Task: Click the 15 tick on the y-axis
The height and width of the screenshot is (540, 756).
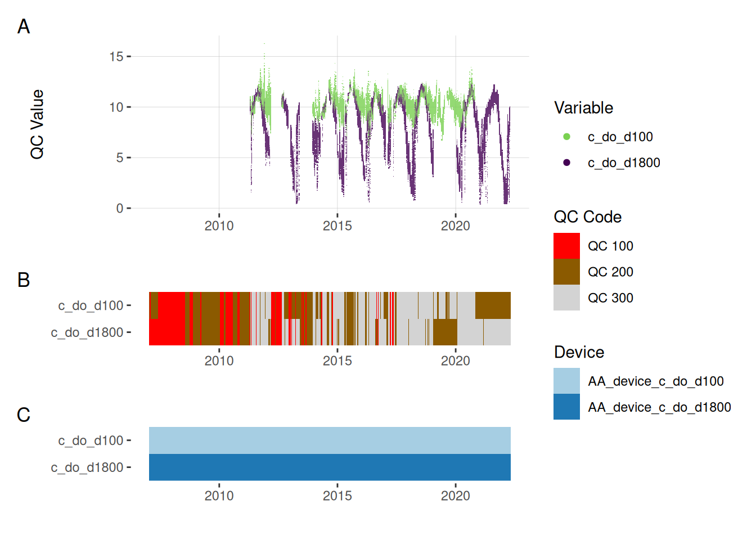Action: (116, 56)
